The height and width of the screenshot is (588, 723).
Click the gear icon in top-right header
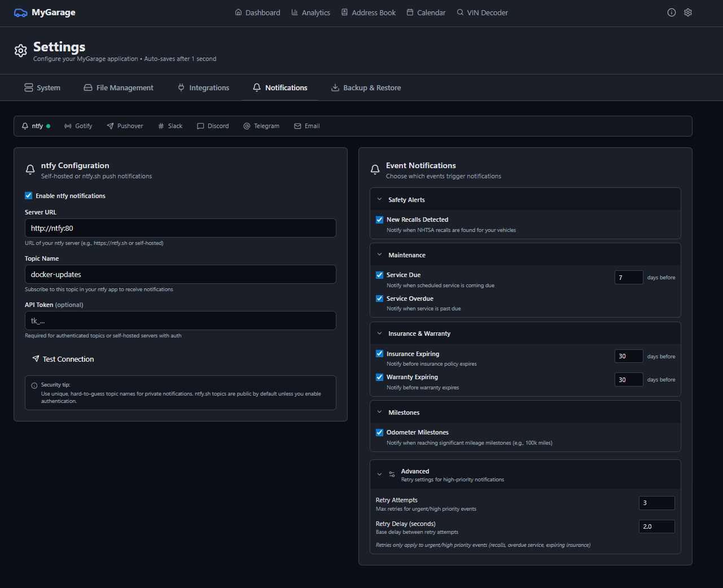687,12
